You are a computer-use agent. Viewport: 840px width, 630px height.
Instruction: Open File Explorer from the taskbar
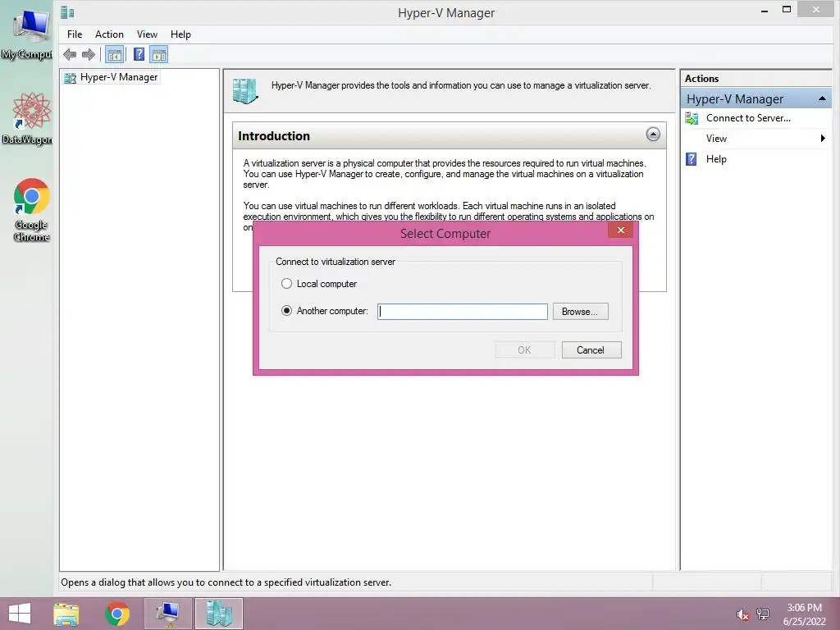pos(66,614)
